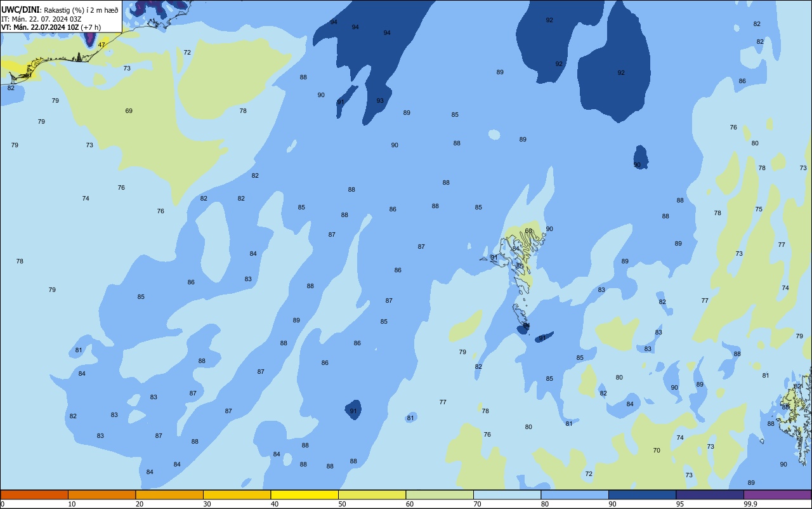Click the 70–80 pale blue legend swatch
The image size is (812, 509).
[x=507, y=494]
